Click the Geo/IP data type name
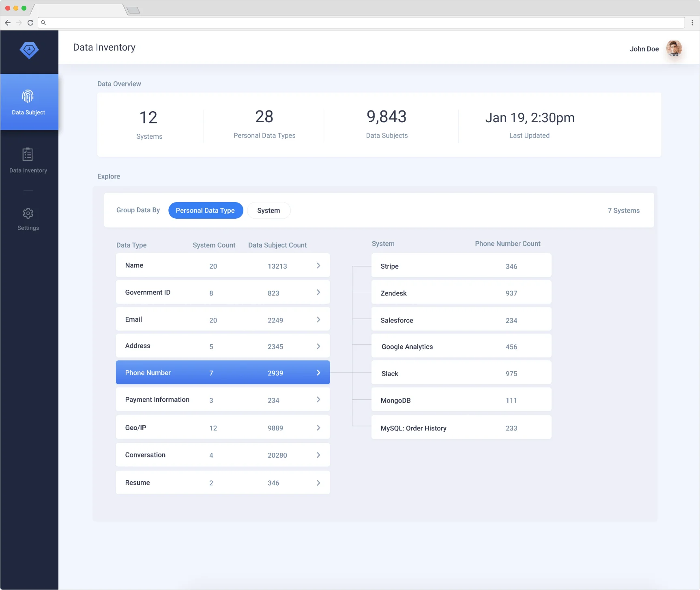The width and height of the screenshot is (700, 590). tap(135, 428)
